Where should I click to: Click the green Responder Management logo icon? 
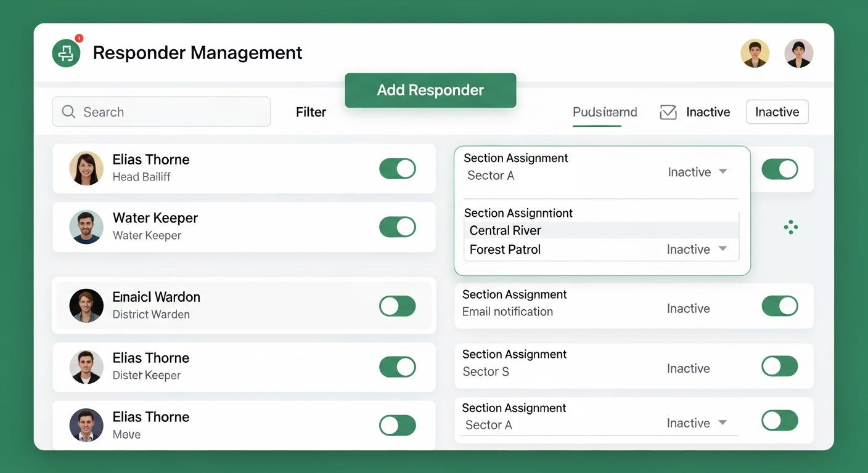pos(66,53)
